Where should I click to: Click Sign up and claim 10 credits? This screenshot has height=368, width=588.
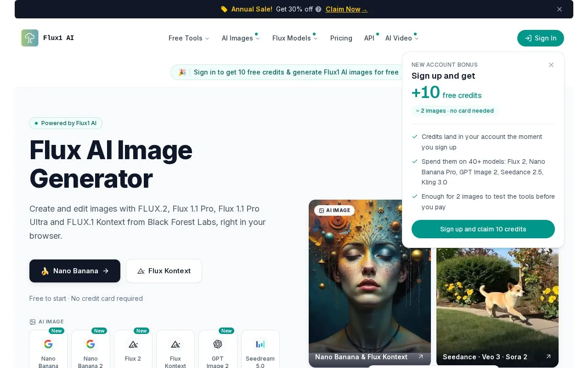coord(483,229)
